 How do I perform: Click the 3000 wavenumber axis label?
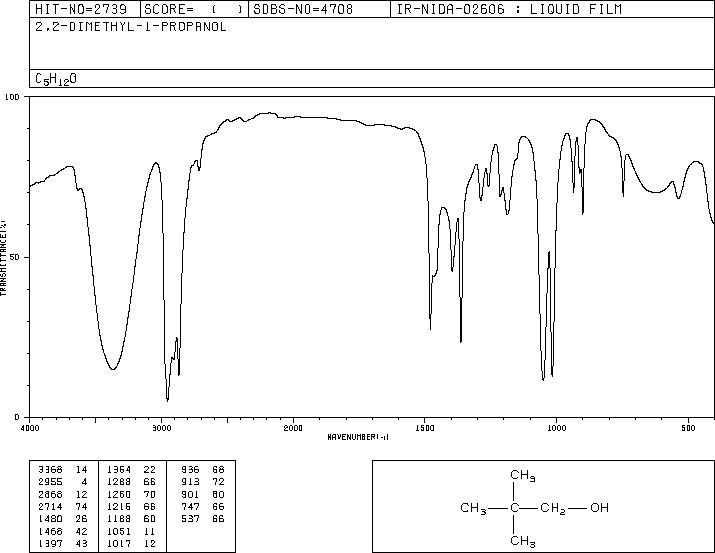click(x=161, y=428)
